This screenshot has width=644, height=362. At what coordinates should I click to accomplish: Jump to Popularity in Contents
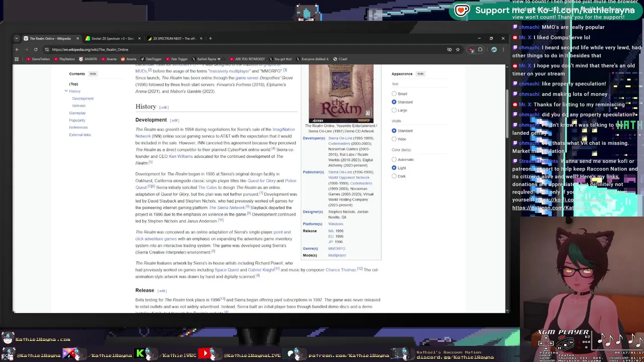(x=77, y=120)
